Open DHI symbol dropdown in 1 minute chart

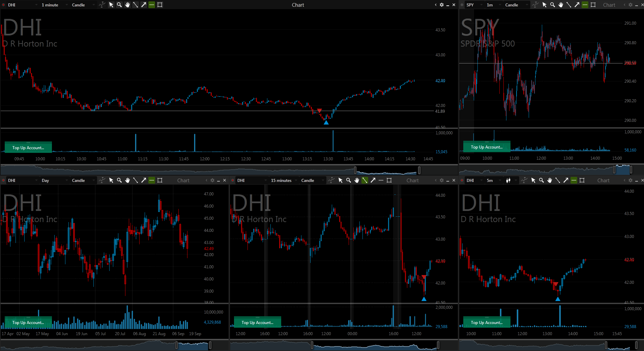pos(22,5)
